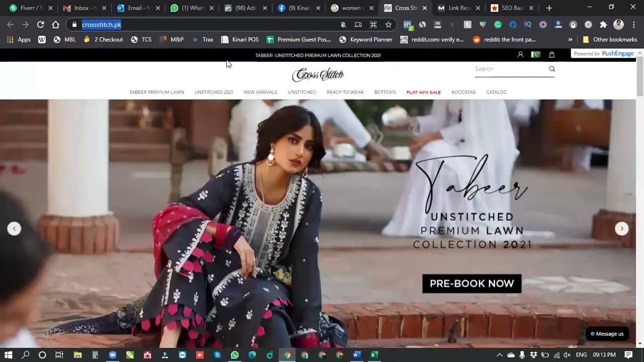The height and width of the screenshot is (362, 644).
Task: Go to New Arrivals
Action: [x=261, y=92]
